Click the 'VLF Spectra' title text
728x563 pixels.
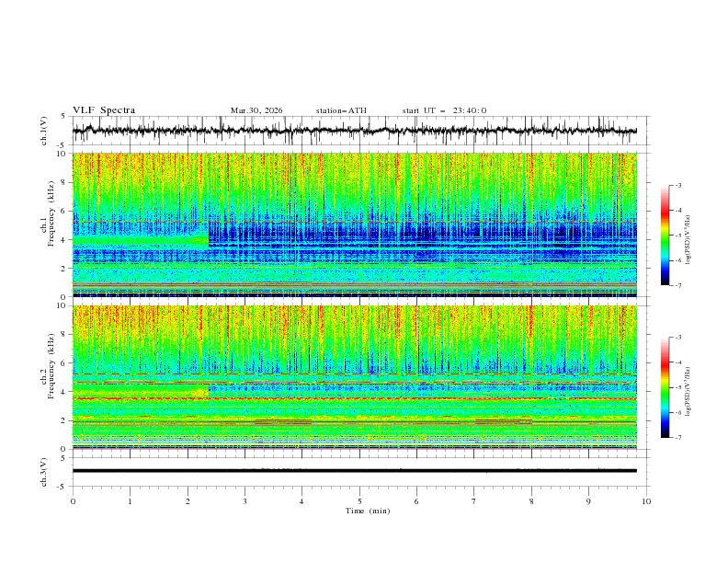pyautogui.click(x=104, y=110)
